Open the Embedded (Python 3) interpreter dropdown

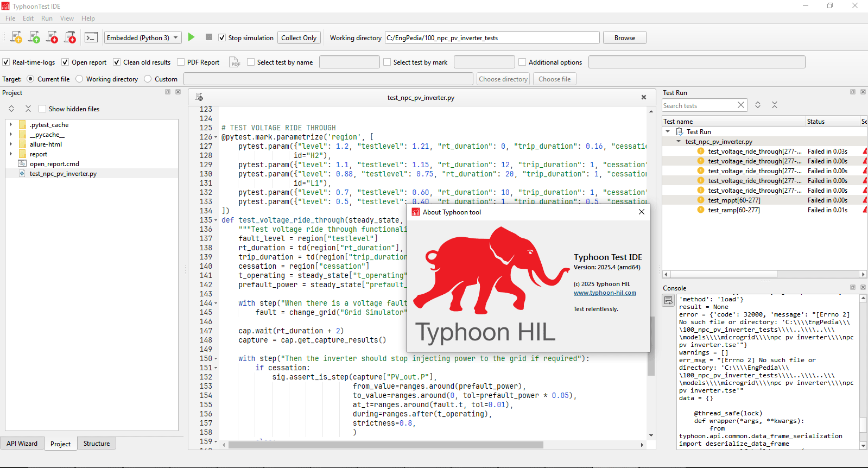coord(143,38)
